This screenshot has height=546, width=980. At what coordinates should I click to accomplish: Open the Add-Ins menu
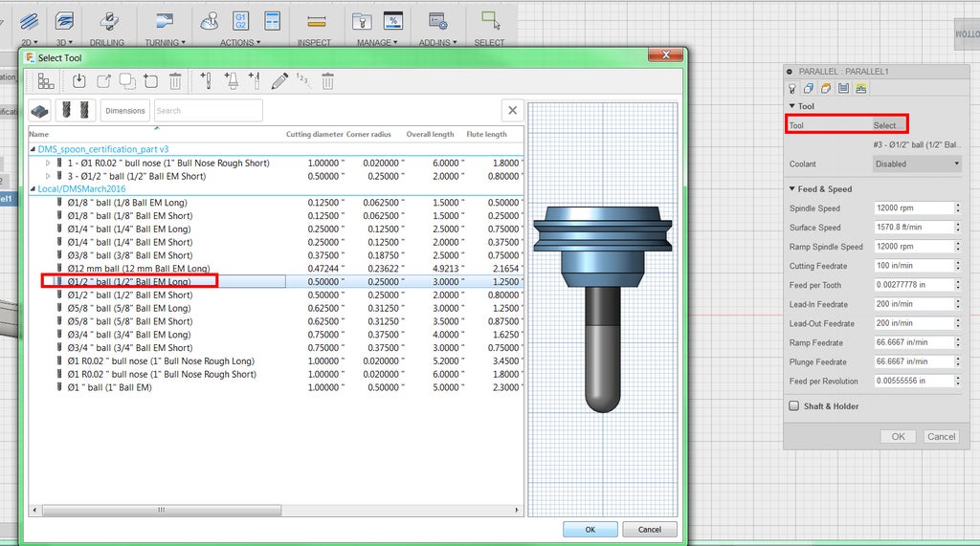point(436,42)
